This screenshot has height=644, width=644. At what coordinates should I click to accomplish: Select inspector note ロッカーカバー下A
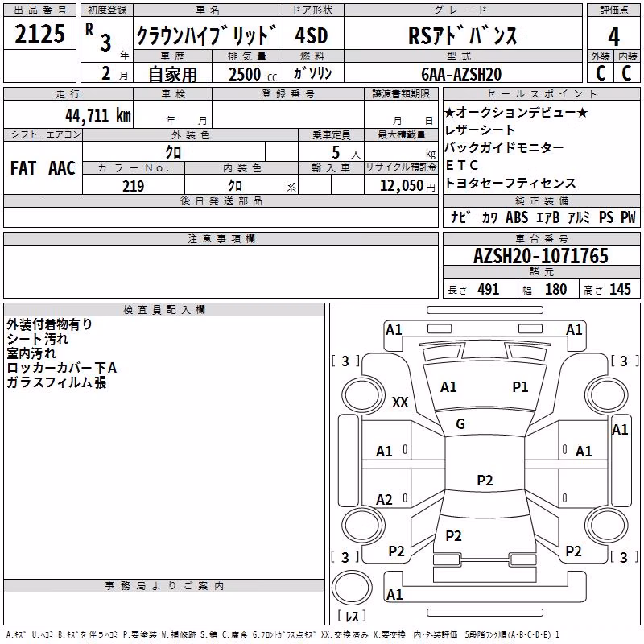coord(62,368)
